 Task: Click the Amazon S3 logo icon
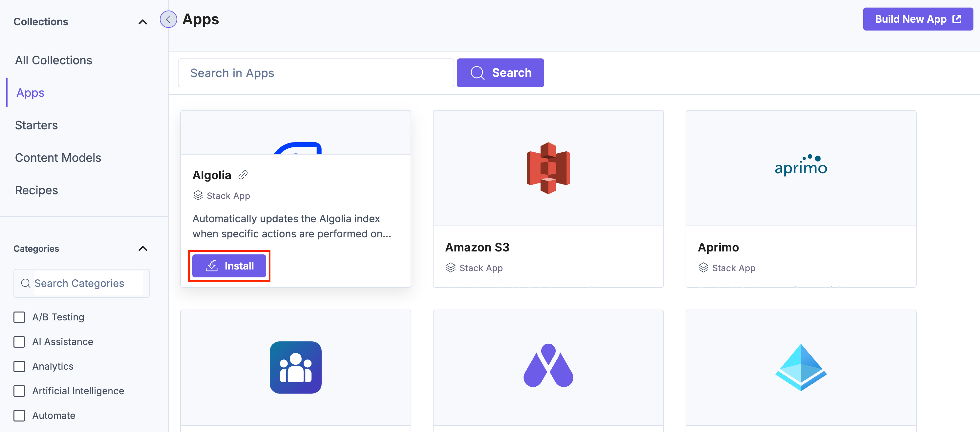pos(548,168)
